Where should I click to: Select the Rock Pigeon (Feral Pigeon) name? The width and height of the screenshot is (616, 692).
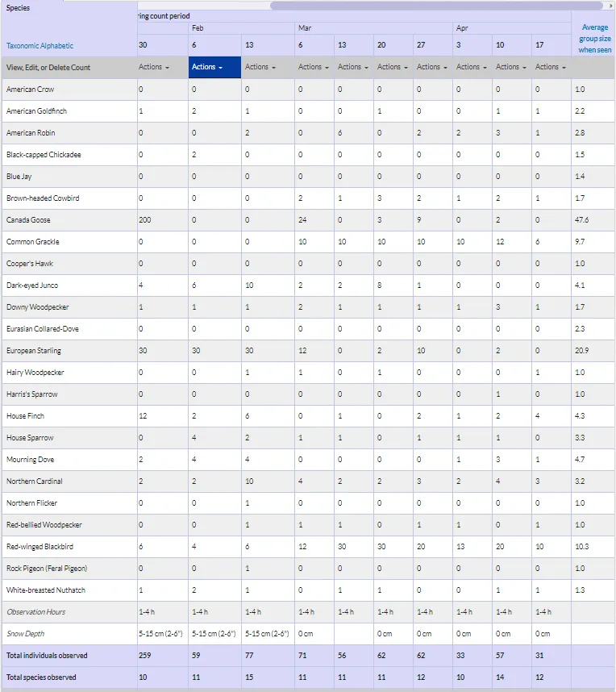(x=47, y=569)
